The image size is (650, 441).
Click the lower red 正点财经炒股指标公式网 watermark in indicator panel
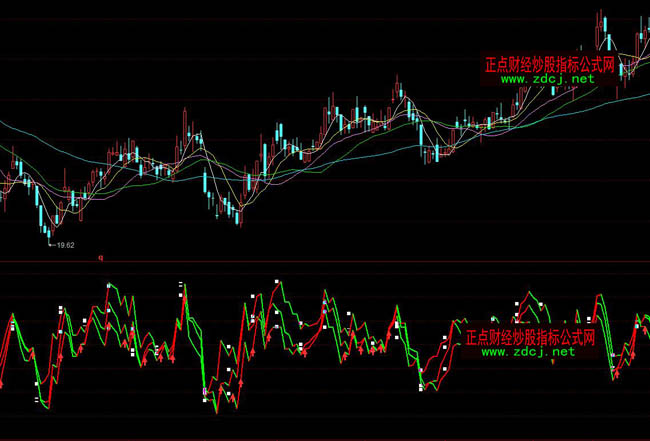(x=531, y=338)
